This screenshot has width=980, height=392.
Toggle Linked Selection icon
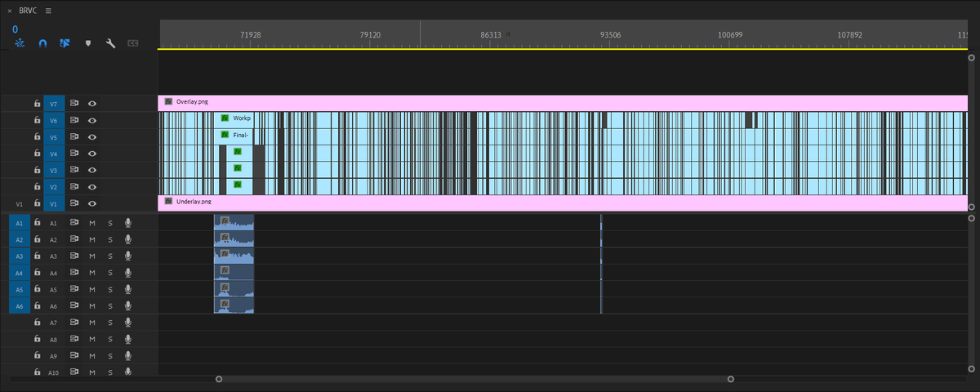pyautogui.click(x=65, y=43)
